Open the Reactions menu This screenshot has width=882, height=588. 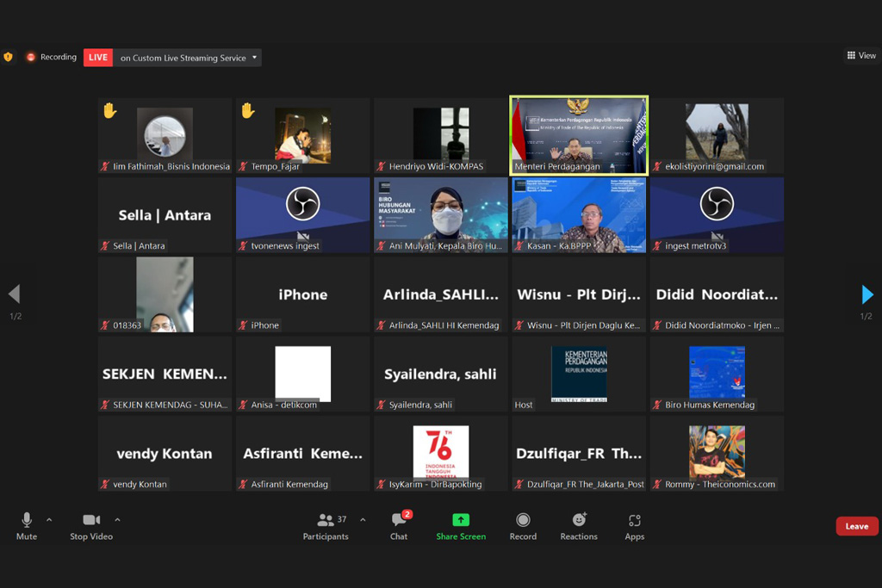click(x=579, y=521)
